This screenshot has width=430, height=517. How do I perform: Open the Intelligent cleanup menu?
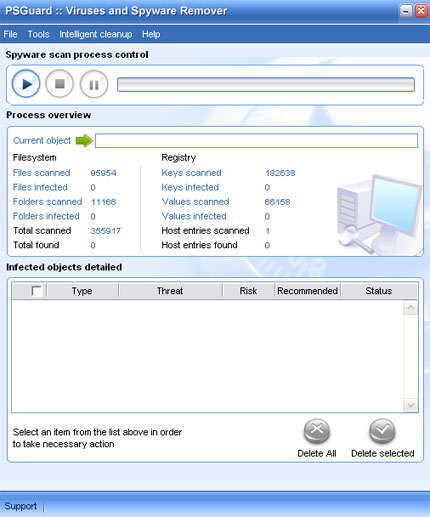click(x=96, y=34)
